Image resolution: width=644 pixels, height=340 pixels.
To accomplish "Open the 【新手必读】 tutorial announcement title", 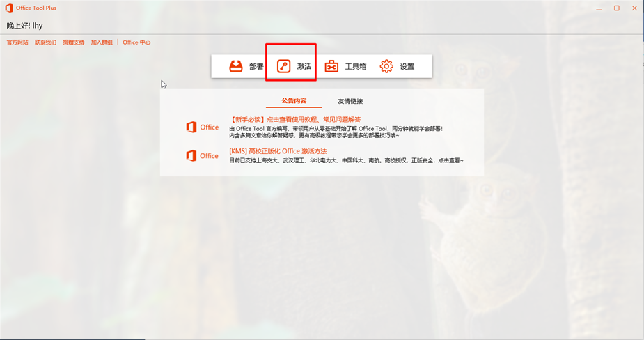I will click(295, 120).
